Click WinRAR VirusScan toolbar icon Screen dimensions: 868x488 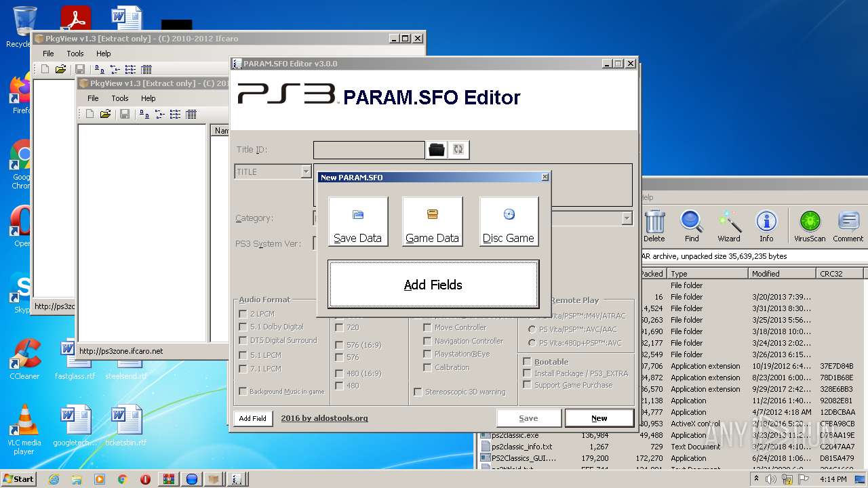tap(810, 226)
